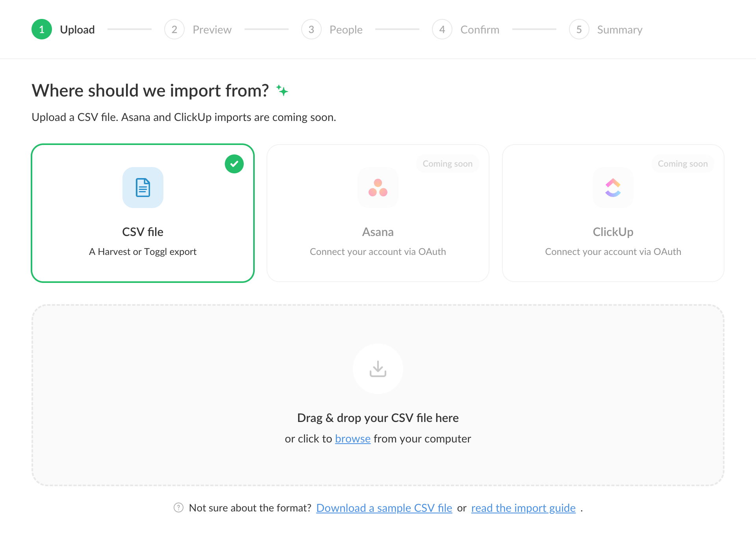
Task: Go to step 5 Summary
Action: tap(606, 30)
